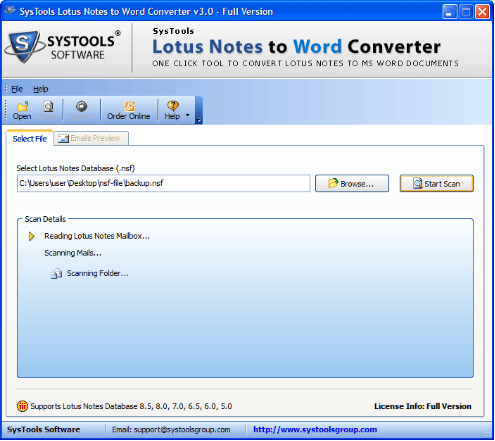
Task: Switch to the Emails Preview tab
Action: (x=91, y=138)
